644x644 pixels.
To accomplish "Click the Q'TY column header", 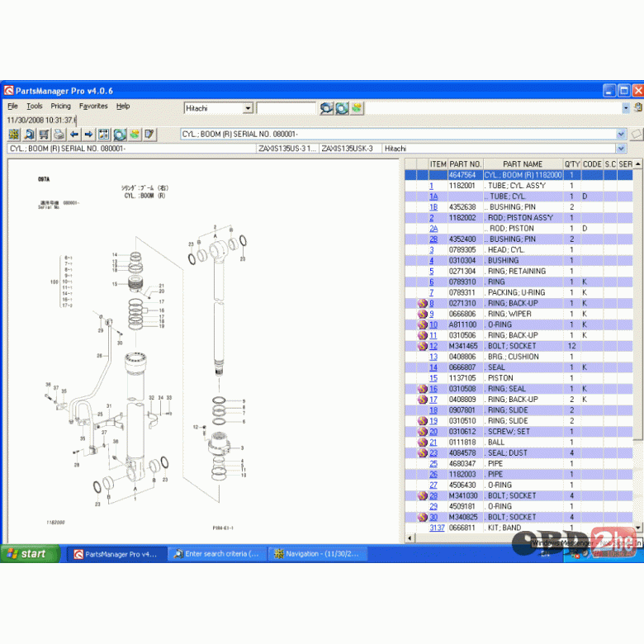I will [x=572, y=164].
